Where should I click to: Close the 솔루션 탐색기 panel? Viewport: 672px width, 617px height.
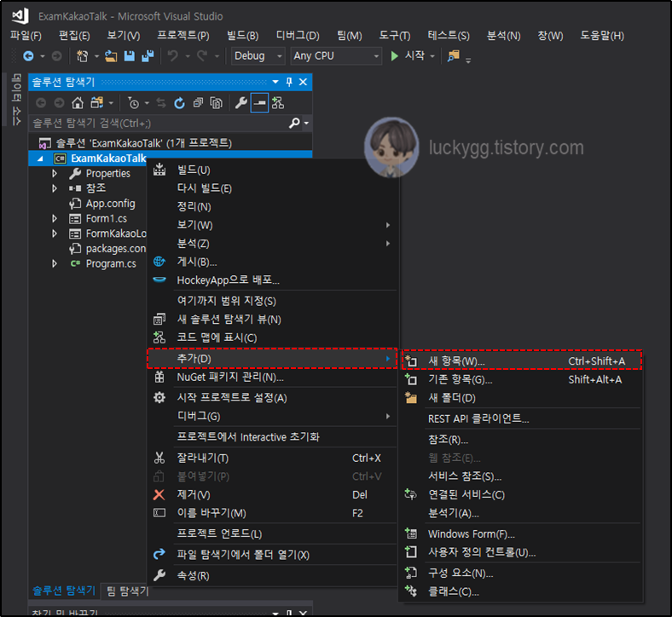303,82
